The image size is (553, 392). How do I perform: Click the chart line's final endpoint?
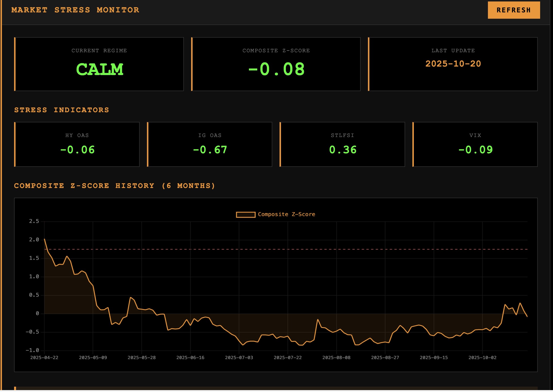point(527,316)
